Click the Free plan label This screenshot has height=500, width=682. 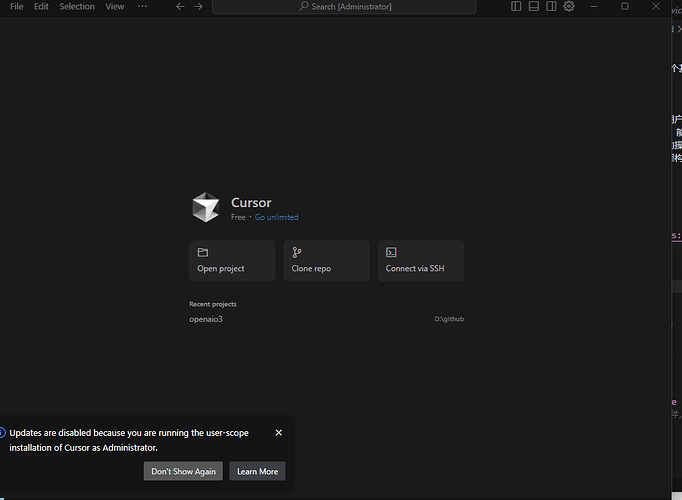click(x=238, y=217)
